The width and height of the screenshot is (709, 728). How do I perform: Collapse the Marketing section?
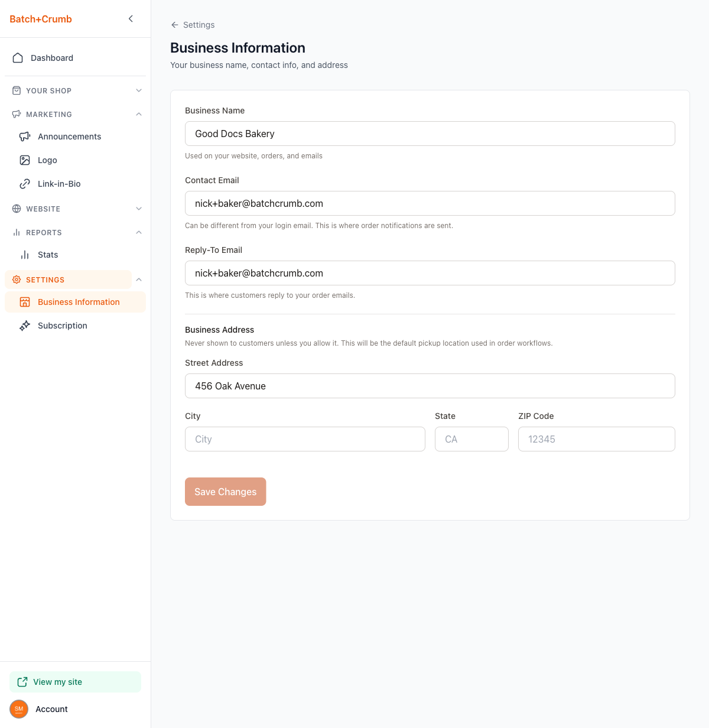click(139, 114)
